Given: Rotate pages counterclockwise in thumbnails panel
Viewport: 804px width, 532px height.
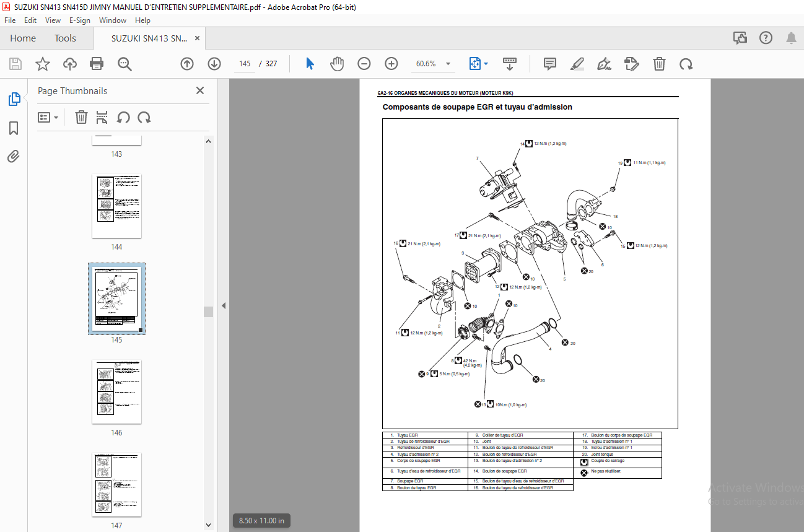Looking at the screenshot, I should click(123, 117).
